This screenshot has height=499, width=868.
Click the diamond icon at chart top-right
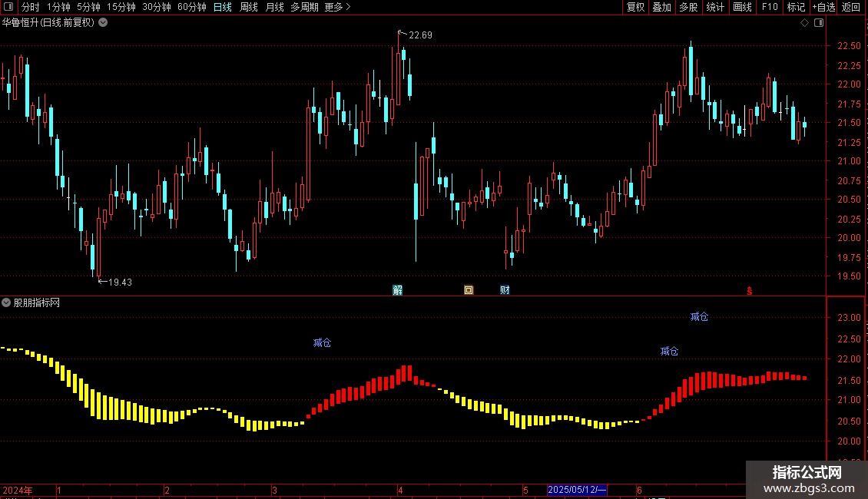(805, 23)
